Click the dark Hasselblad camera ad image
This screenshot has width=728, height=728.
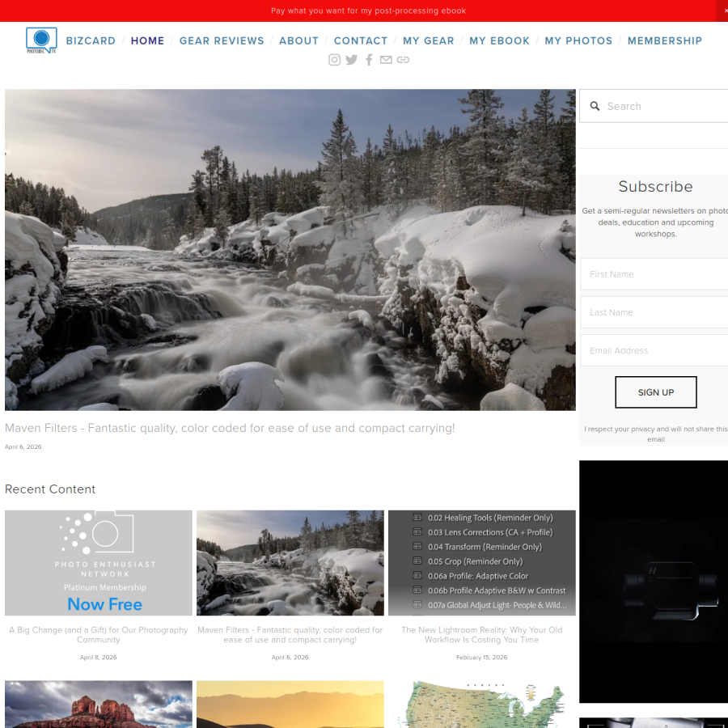point(654,582)
